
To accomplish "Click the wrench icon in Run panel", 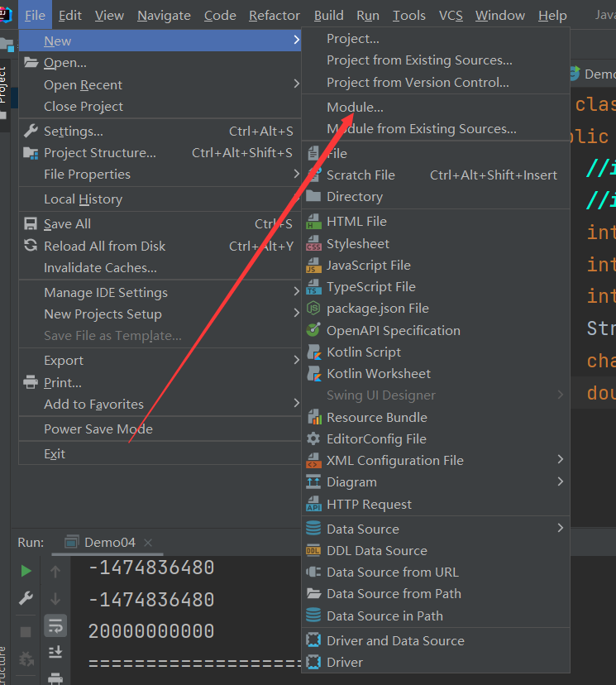I will point(26,598).
